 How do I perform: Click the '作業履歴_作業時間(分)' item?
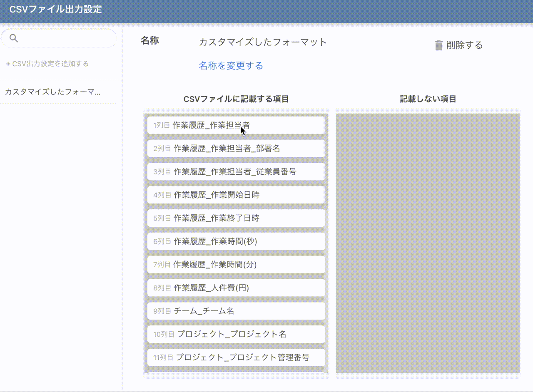point(236,265)
